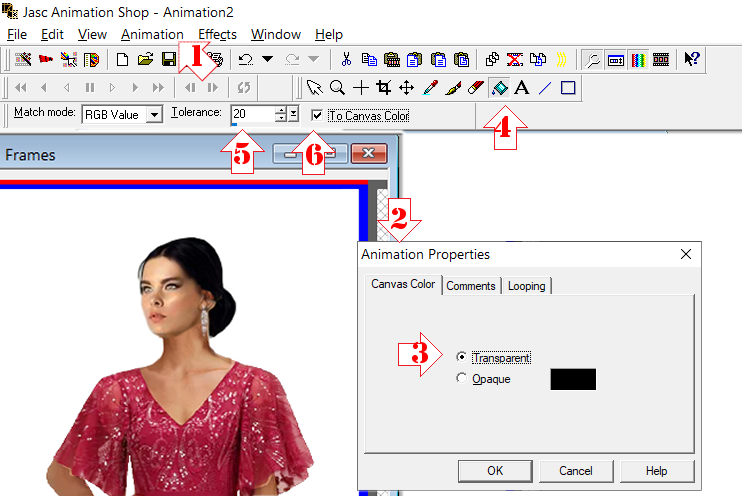Select the Mover tool

click(407, 88)
